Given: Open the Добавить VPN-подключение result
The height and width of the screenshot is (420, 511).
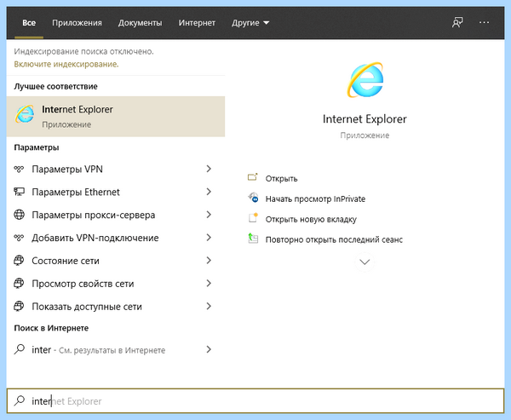Looking at the screenshot, I should point(116,238).
